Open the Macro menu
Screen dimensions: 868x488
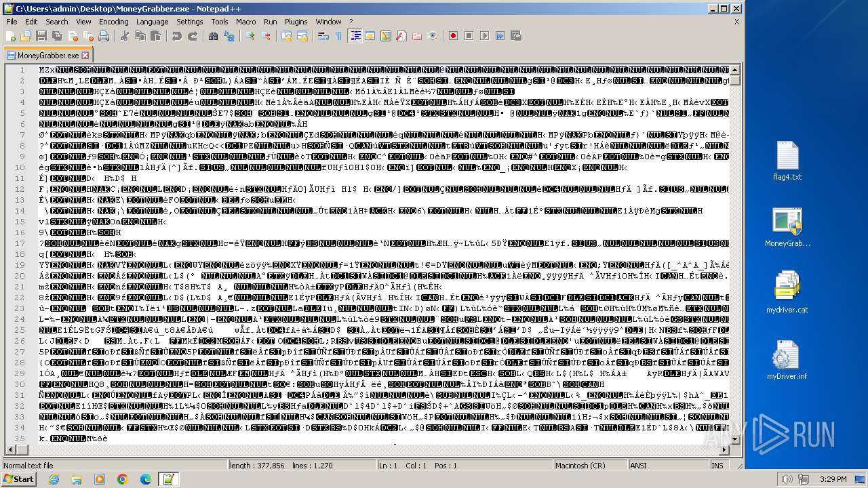click(246, 22)
